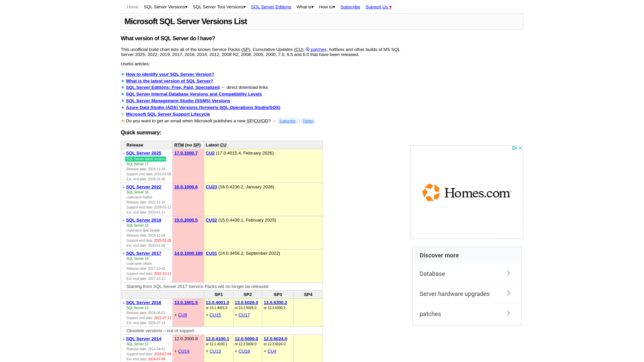
Task: Open CU17 under SQL Server 2016 SP2
Action: click(x=244, y=315)
